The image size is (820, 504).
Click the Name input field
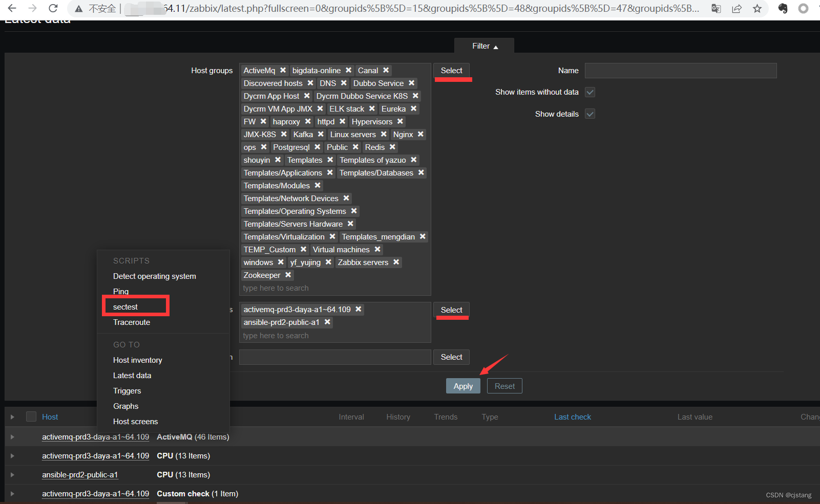click(x=680, y=70)
